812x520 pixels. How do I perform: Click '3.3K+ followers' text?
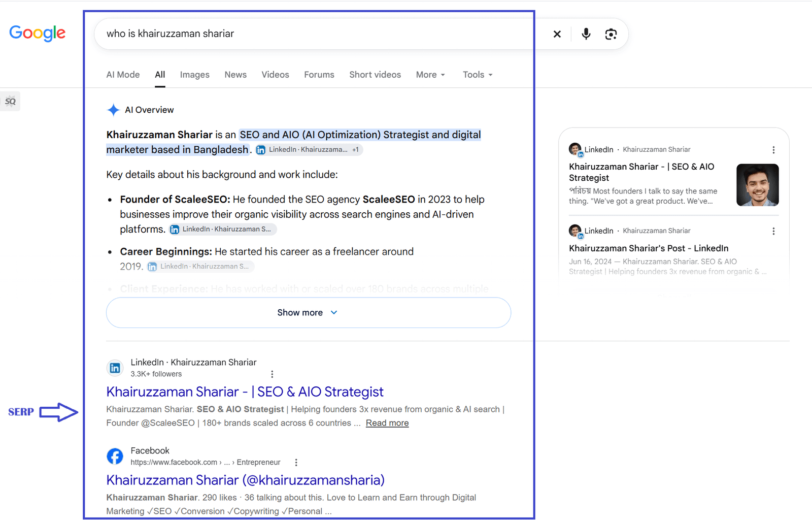(156, 374)
